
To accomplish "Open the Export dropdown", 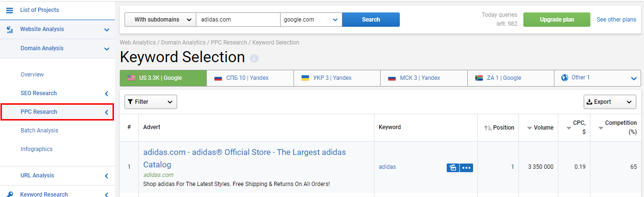I will [x=610, y=102].
